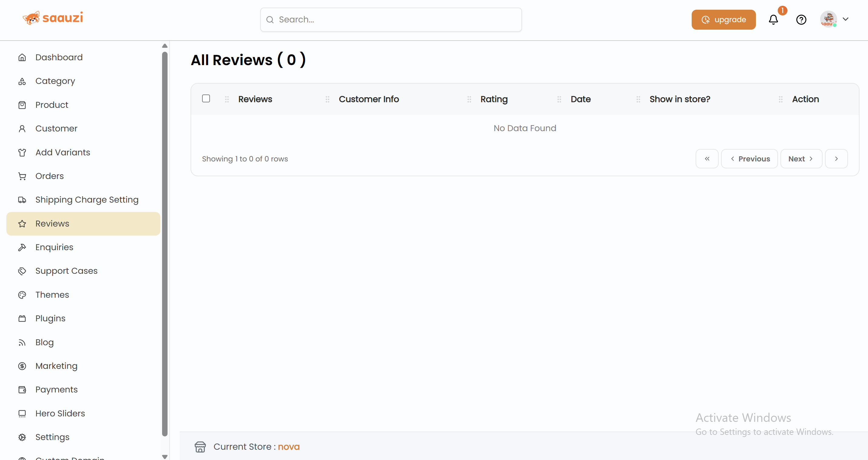
Task: Toggle the select-all reviews checkbox
Action: click(206, 98)
